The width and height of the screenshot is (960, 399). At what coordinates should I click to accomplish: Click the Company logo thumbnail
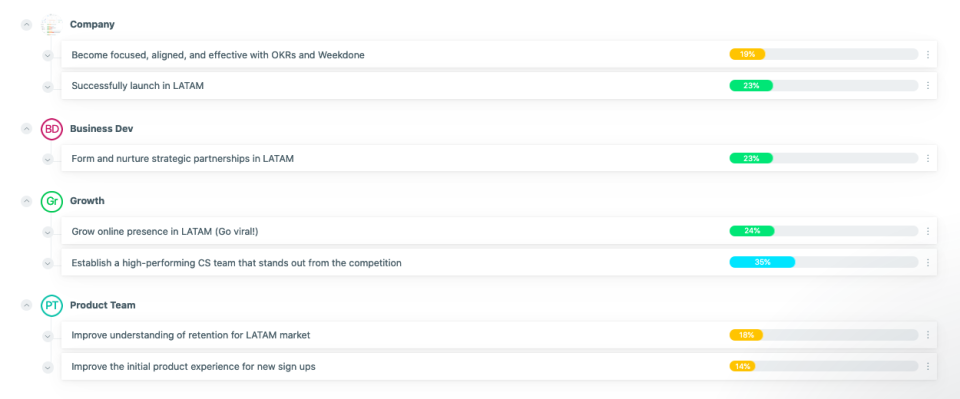(52, 24)
